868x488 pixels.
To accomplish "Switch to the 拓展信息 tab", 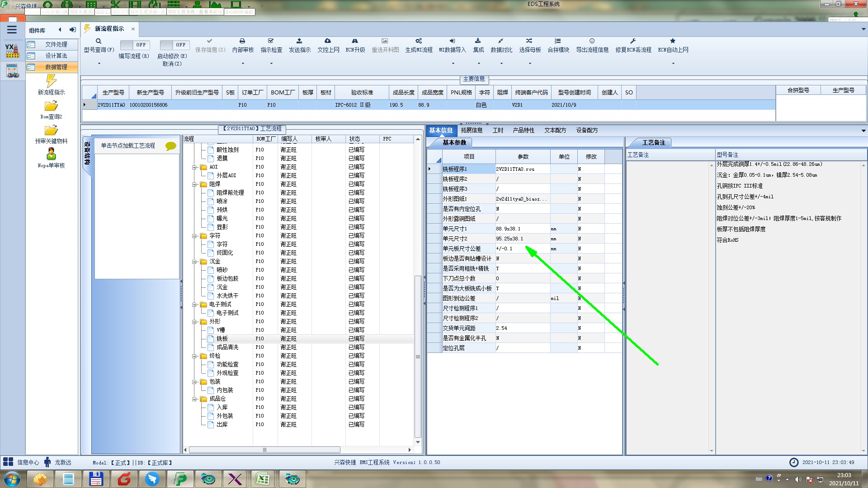I will point(472,131).
